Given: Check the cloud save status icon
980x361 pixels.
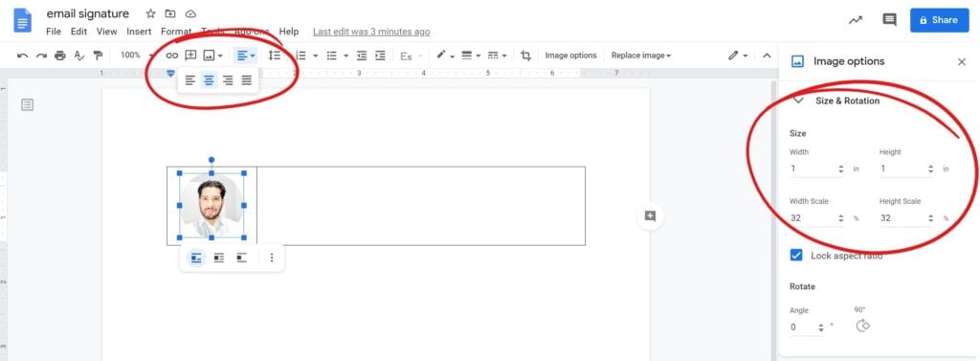Looking at the screenshot, I should 190,13.
